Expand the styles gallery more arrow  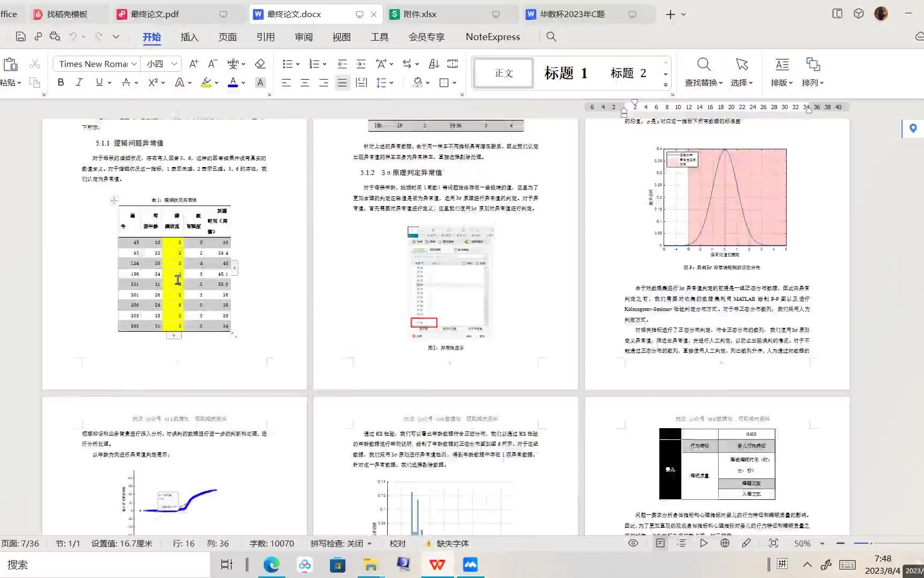(665, 85)
